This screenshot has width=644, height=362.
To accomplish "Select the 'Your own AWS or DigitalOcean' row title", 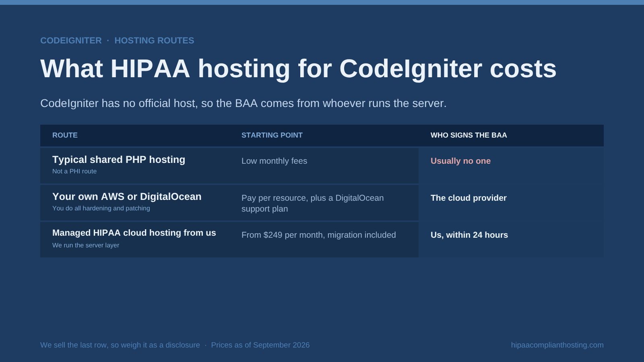I will click(127, 197).
